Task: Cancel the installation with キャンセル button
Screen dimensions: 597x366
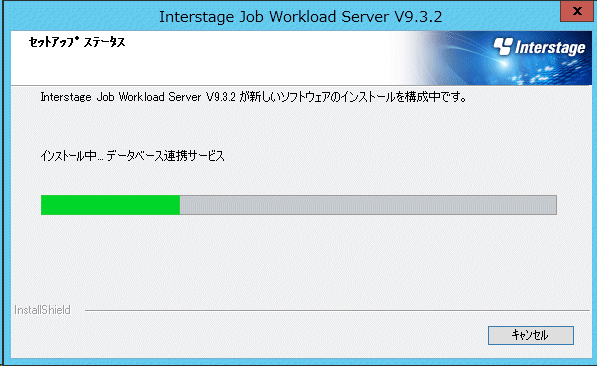Action: [x=531, y=335]
